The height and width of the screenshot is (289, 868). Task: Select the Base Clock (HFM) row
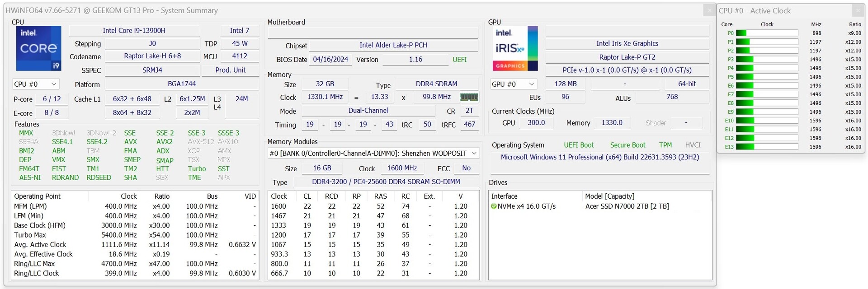pyautogui.click(x=135, y=225)
